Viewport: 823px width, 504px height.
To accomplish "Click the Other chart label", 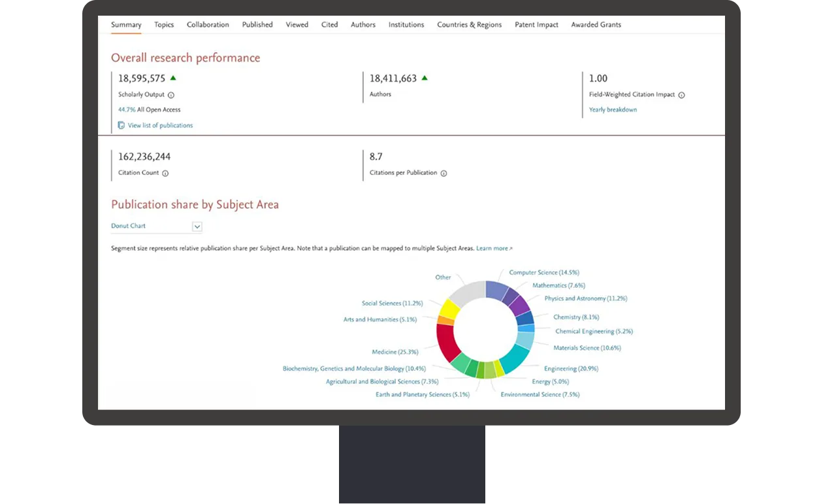I will pyautogui.click(x=443, y=277).
